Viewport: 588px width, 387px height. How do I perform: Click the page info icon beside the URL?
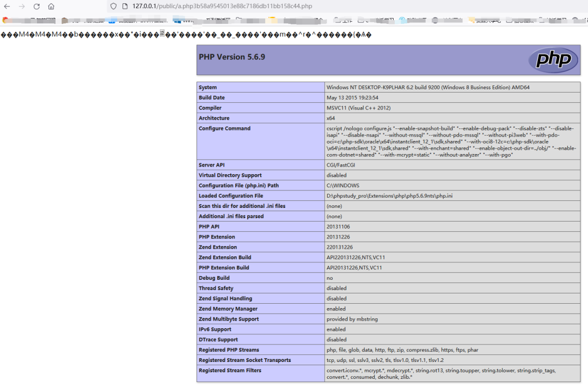[125, 7]
